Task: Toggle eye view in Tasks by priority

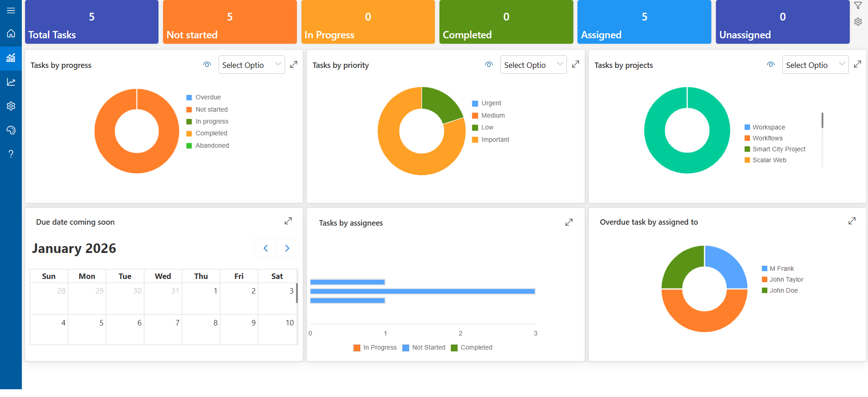Action: point(489,65)
